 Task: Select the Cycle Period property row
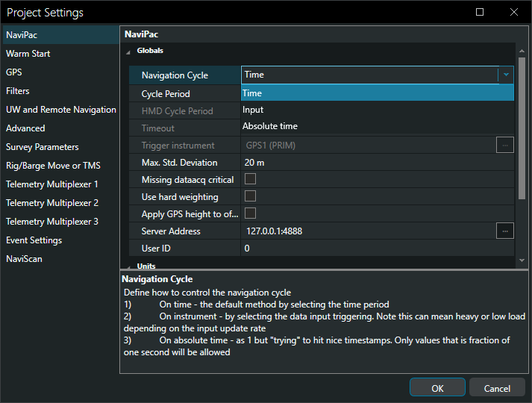tap(185, 93)
